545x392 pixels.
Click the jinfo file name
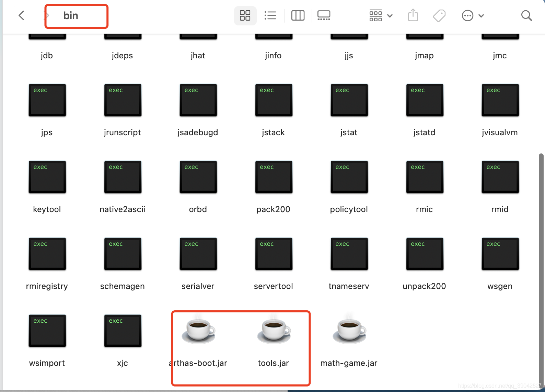273,56
